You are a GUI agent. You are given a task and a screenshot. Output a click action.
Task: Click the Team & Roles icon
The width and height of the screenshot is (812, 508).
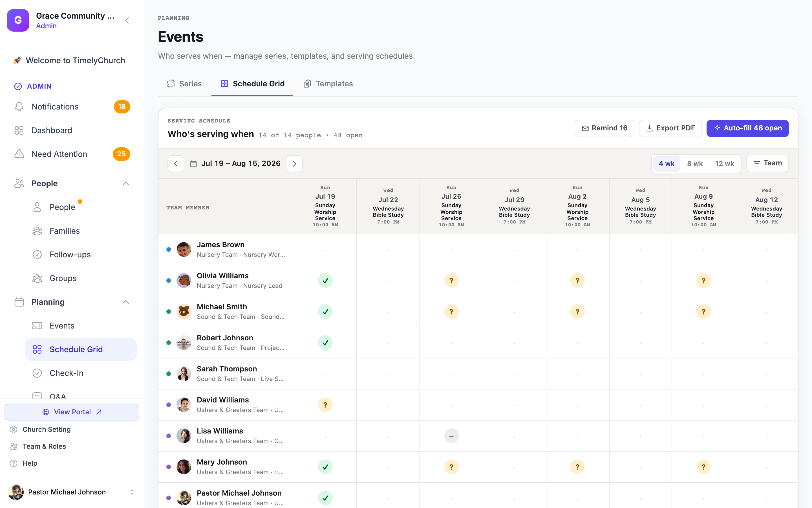coord(14,446)
